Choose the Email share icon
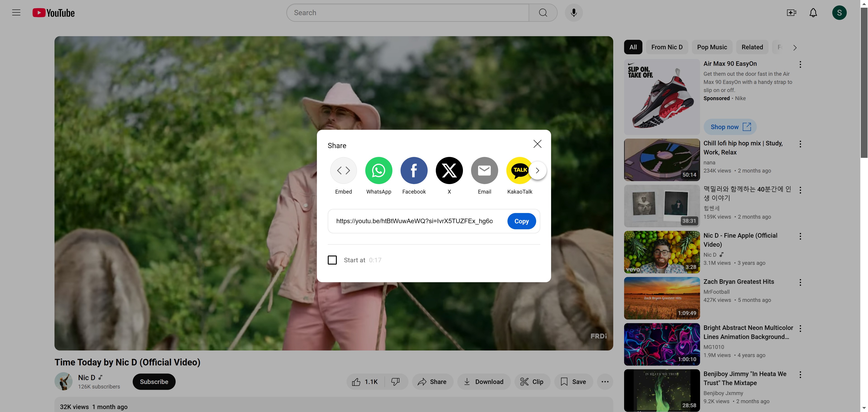The image size is (868, 412). click(x=484, y=170)
